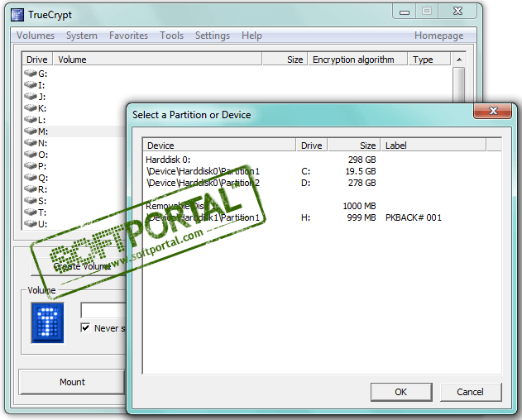Click the volume path input field

click(103, 310)
